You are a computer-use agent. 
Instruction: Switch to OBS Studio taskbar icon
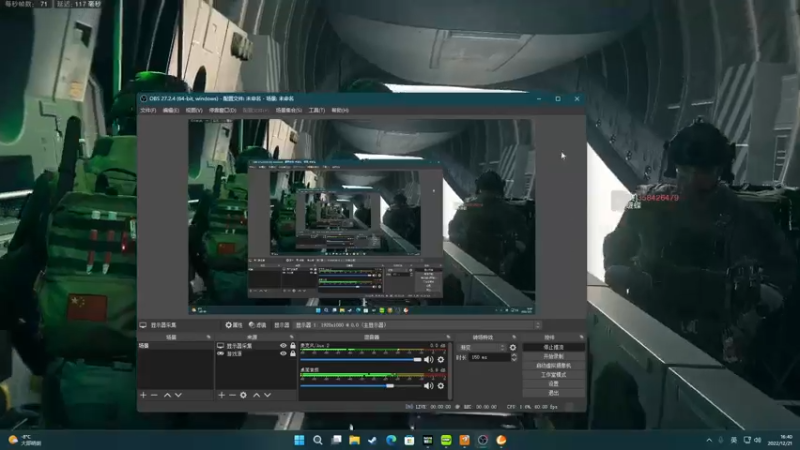[483, 440]
